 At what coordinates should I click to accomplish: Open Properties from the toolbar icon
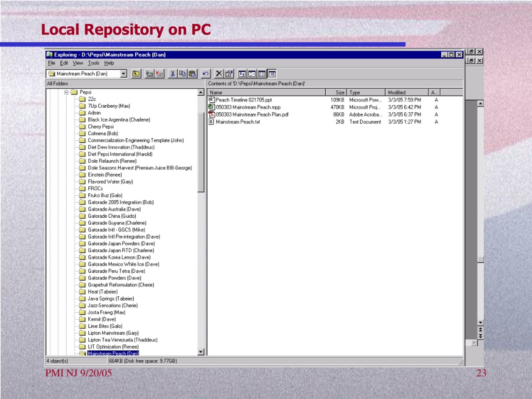(229, 74)
